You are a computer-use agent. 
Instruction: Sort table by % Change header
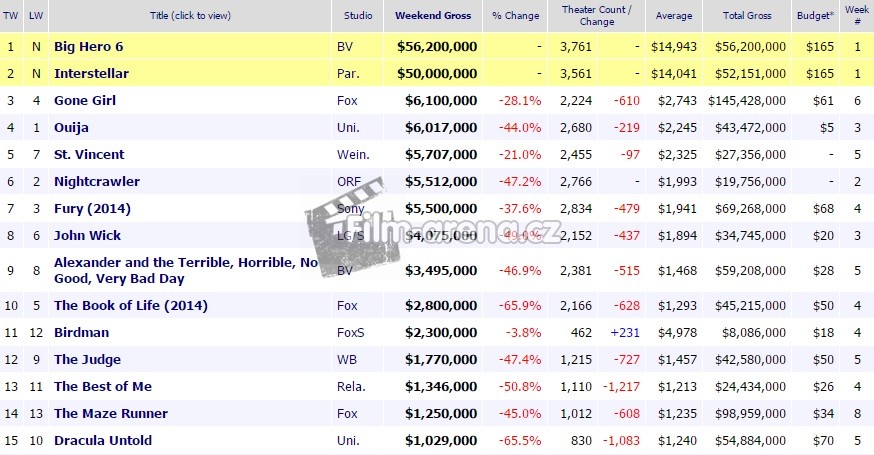516,16
